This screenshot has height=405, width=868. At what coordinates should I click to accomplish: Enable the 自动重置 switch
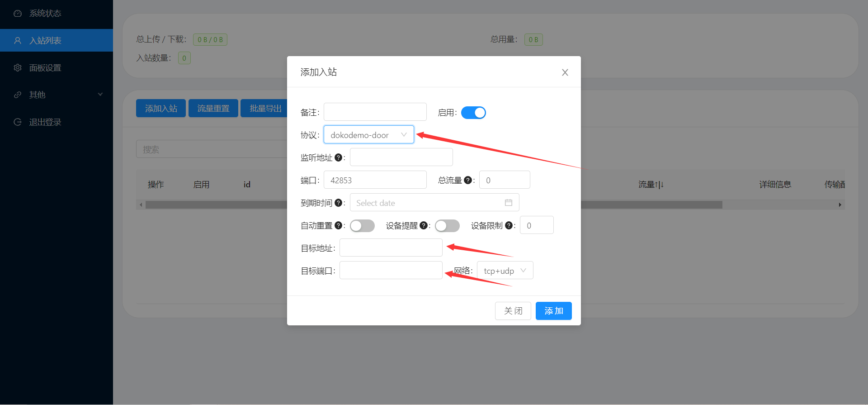[x=362, y=226]
